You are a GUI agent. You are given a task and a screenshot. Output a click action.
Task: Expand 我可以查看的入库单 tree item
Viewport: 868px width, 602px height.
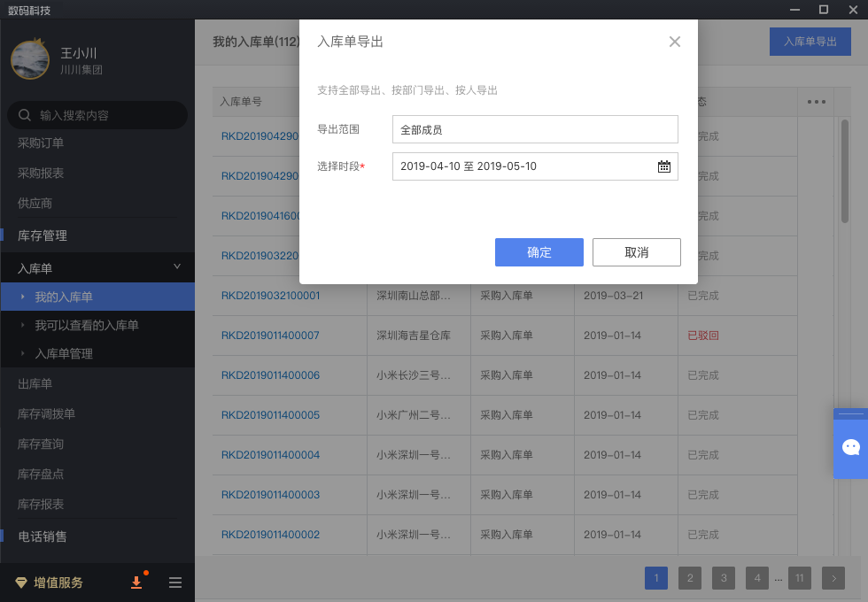23,326
